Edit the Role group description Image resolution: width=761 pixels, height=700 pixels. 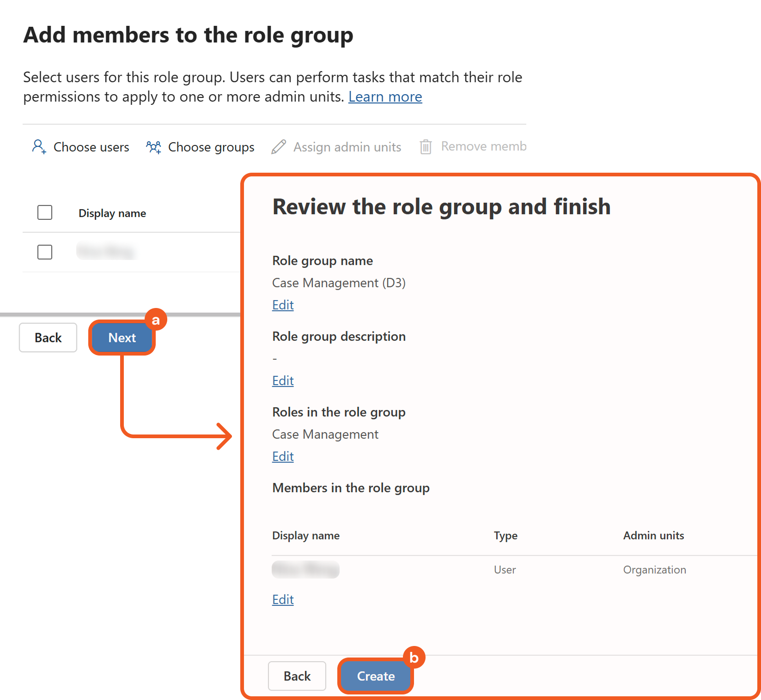(x=283, y=381)
